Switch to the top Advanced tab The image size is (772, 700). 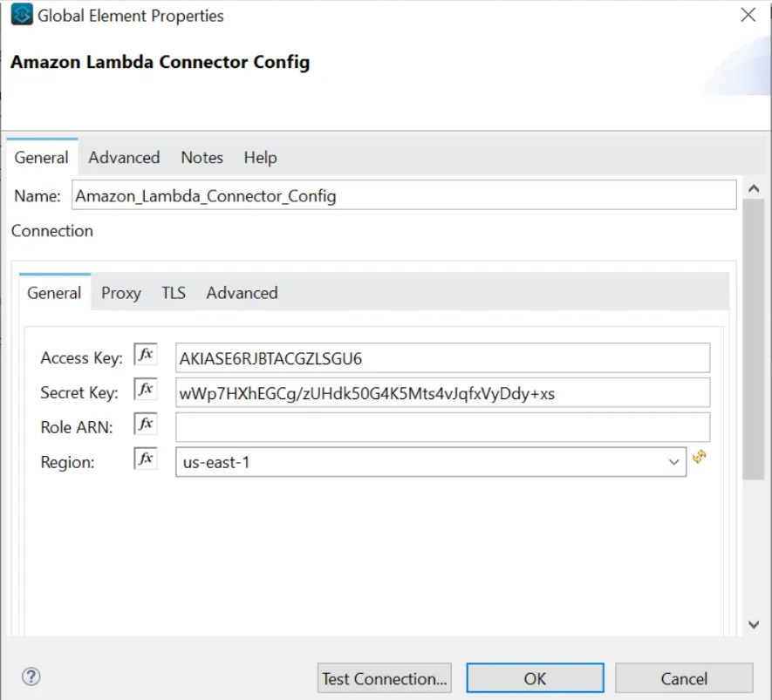[124, 158]
